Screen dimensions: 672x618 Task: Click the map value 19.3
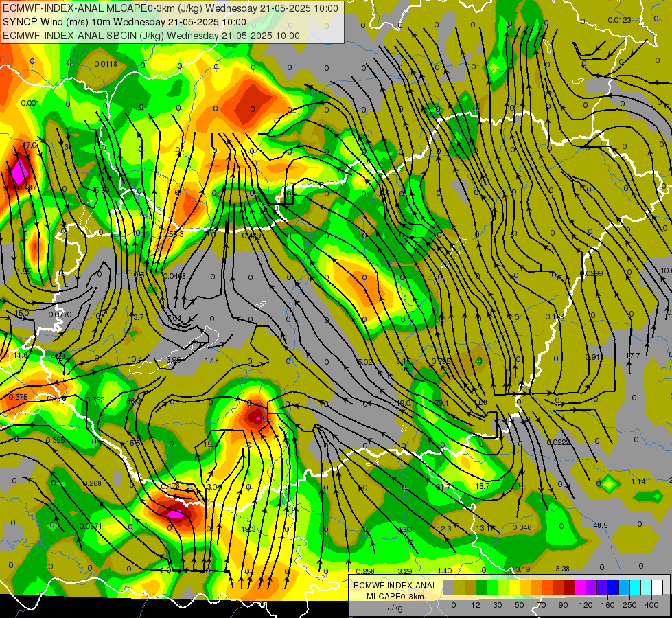tap(248, 529)
